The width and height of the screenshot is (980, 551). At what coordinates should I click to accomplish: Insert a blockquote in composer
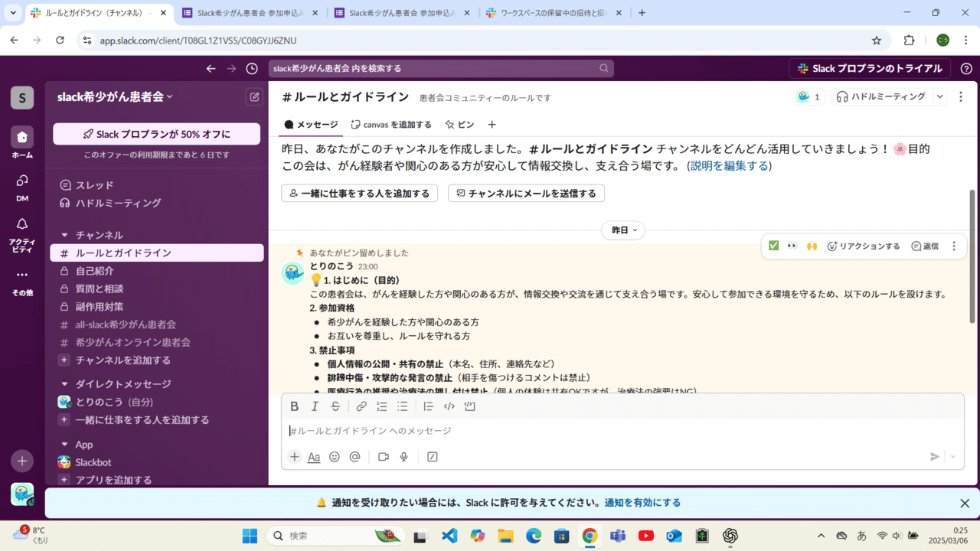coord(429,406)
